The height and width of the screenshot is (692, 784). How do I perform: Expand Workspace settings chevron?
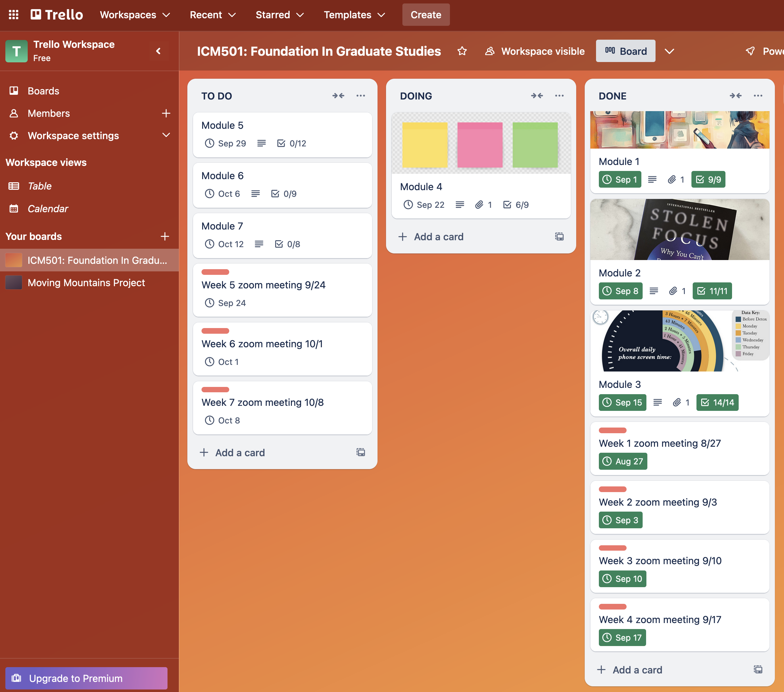pos(166,135)
